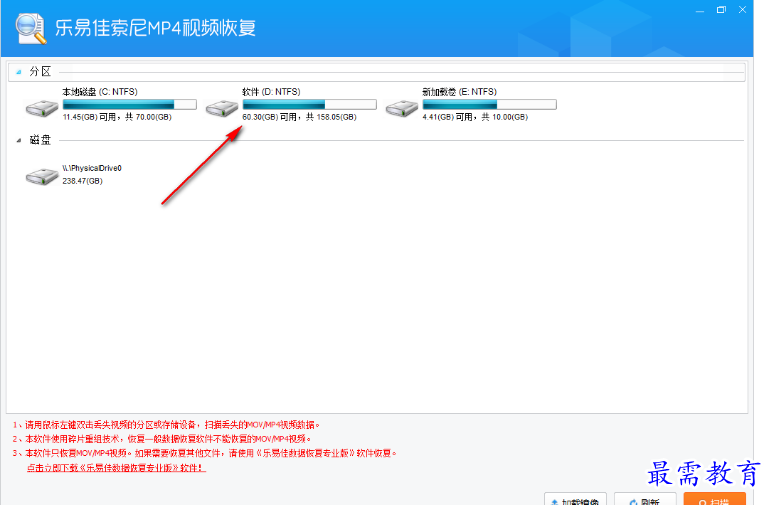Click the E: drive usage bar
The height and width of the screenshot is (505, 769).
coord(489,104)
